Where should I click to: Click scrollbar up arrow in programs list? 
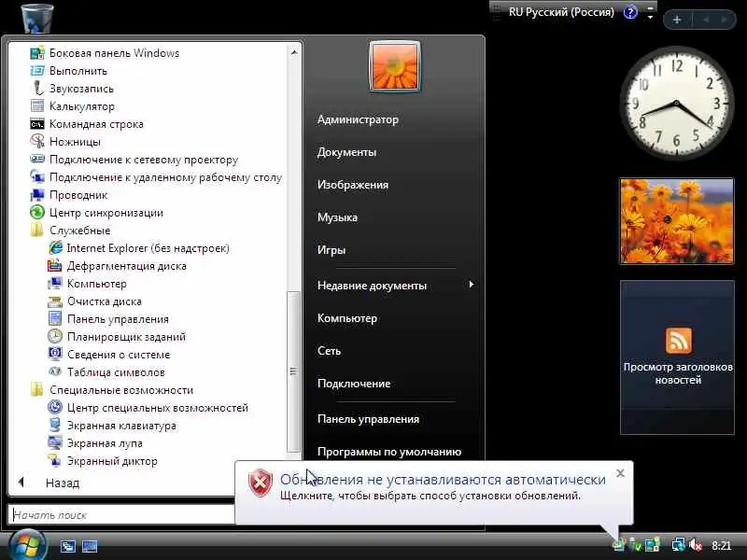[294, 52]
